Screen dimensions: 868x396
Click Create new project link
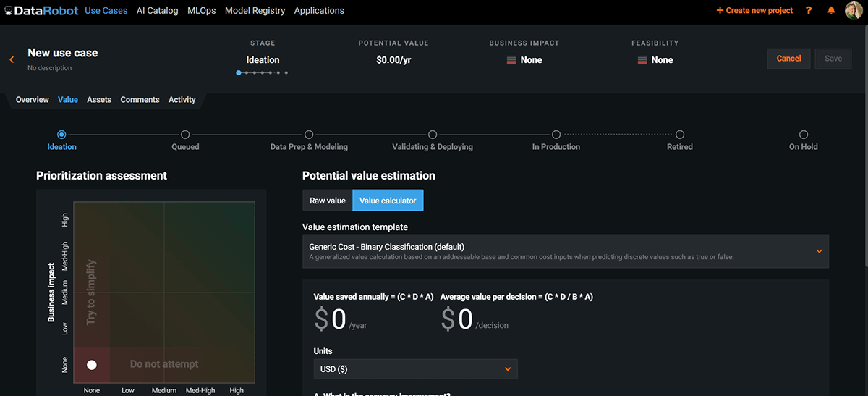pos(754,11)
